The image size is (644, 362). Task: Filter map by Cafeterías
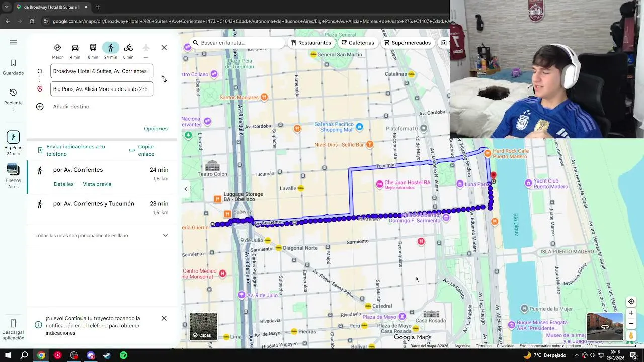pos(358,43)
